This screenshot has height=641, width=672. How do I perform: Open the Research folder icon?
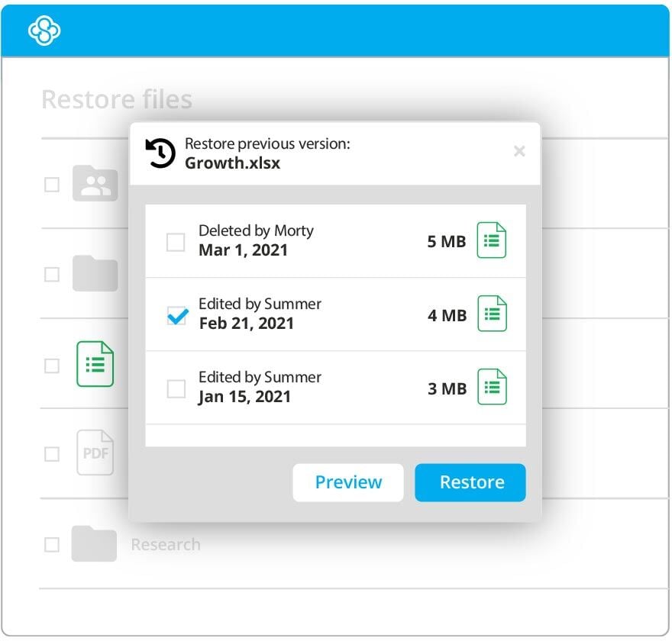95,544
